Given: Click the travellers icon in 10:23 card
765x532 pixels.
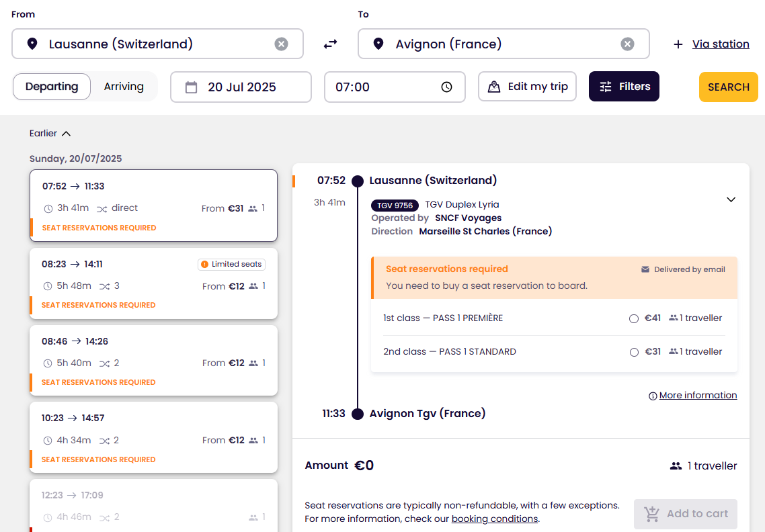Looking at the screenshot, I should pyautogui.click(x=253, y=440).
